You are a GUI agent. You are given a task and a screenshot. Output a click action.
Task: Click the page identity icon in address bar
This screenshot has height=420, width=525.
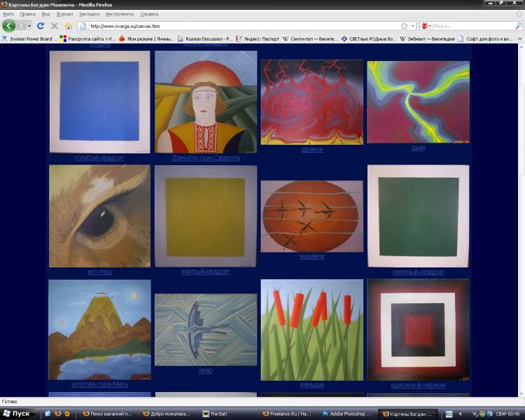click(x=83, y=26)
